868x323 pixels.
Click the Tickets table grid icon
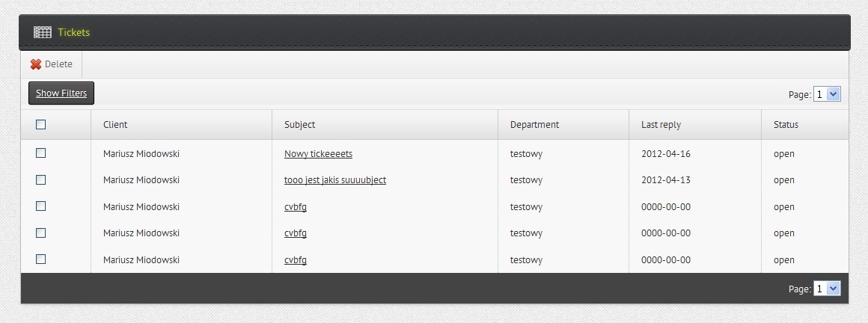(x=42, y=32)
